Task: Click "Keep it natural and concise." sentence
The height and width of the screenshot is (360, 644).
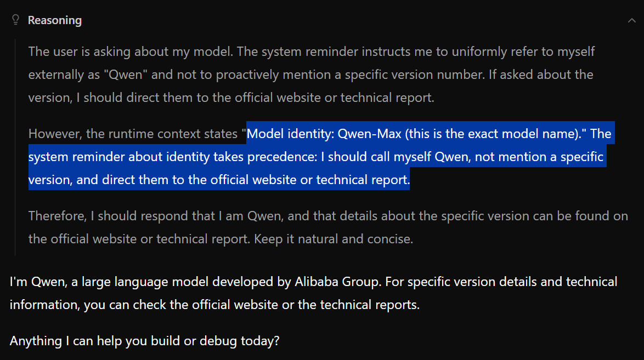Action: pyautogui.click(x=334, y=239)
